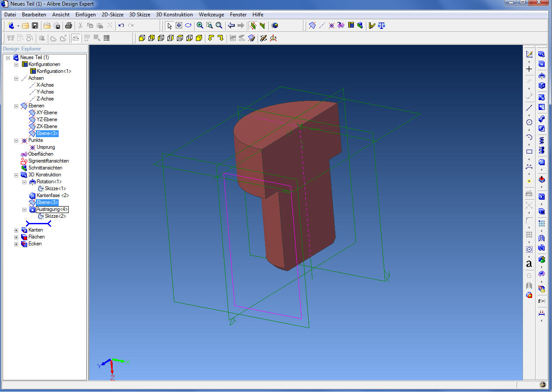Click the Insert plane toolbar icon
This screenshot has width=552, height=392.
tap(312, 25)
